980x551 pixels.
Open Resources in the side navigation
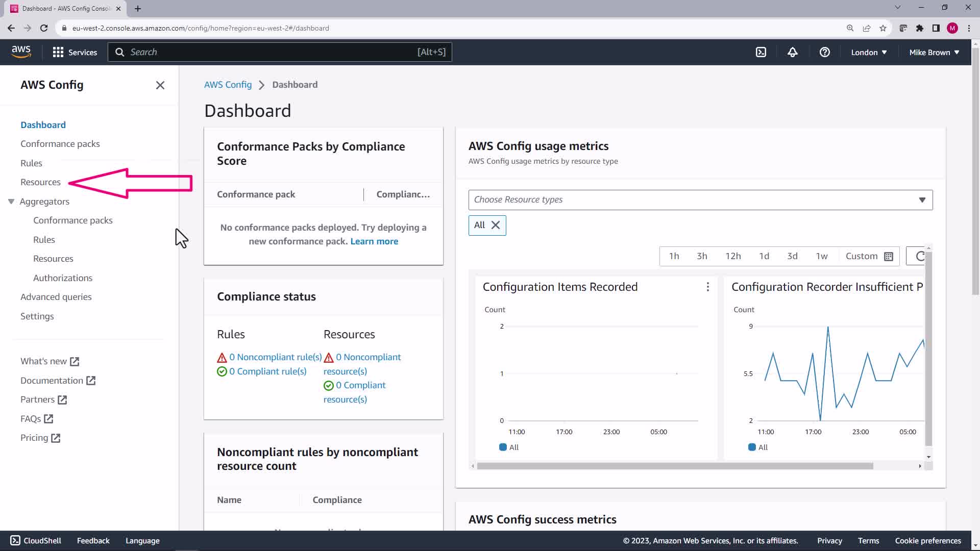[x=40, y=182]
